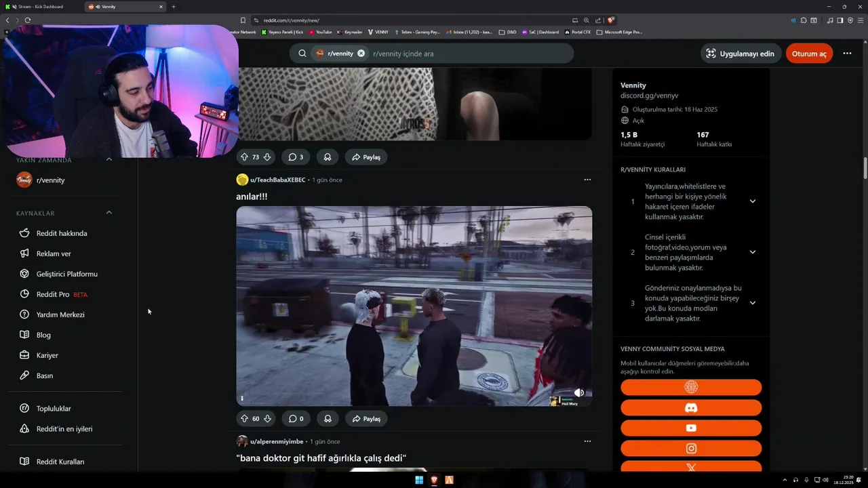Image resolution: width=868 pixels, height=488 pixels.
Task: Open the Vennity Instagram button
Action: (x=691, y=449)
